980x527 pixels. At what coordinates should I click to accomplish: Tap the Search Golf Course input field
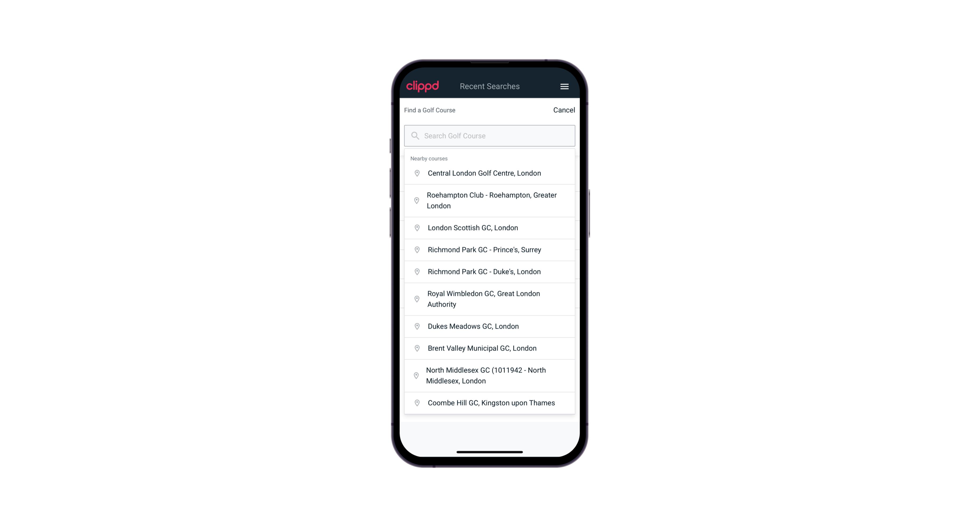(x=489, y=136)
